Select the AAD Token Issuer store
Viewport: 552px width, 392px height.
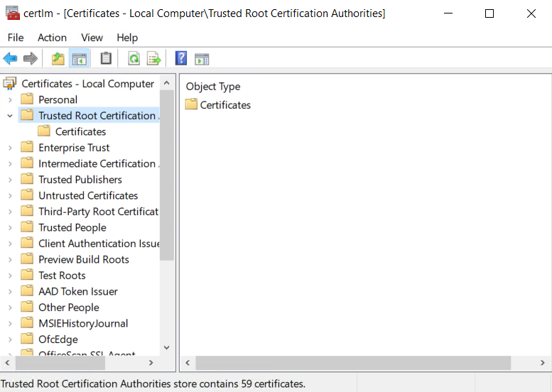tap(78, 291)
